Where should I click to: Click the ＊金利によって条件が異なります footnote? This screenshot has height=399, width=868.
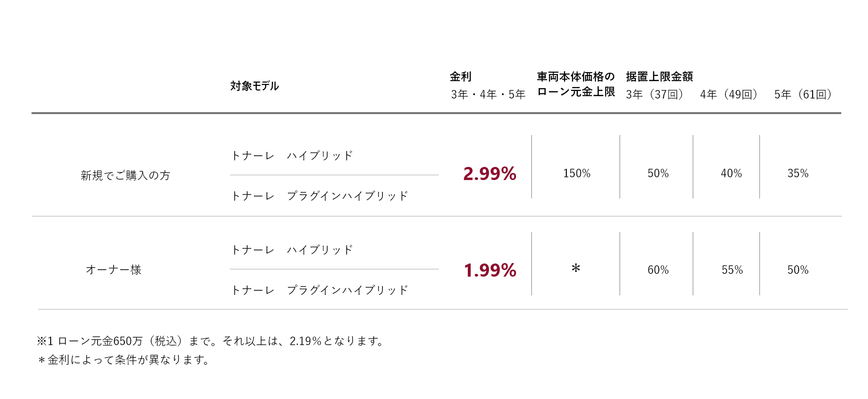point(124,360)
